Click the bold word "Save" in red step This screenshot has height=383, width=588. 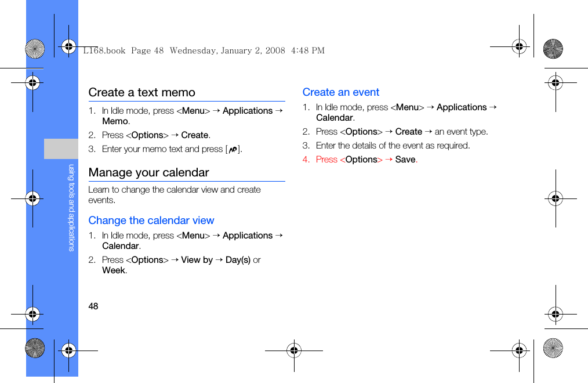coord(405,160)
